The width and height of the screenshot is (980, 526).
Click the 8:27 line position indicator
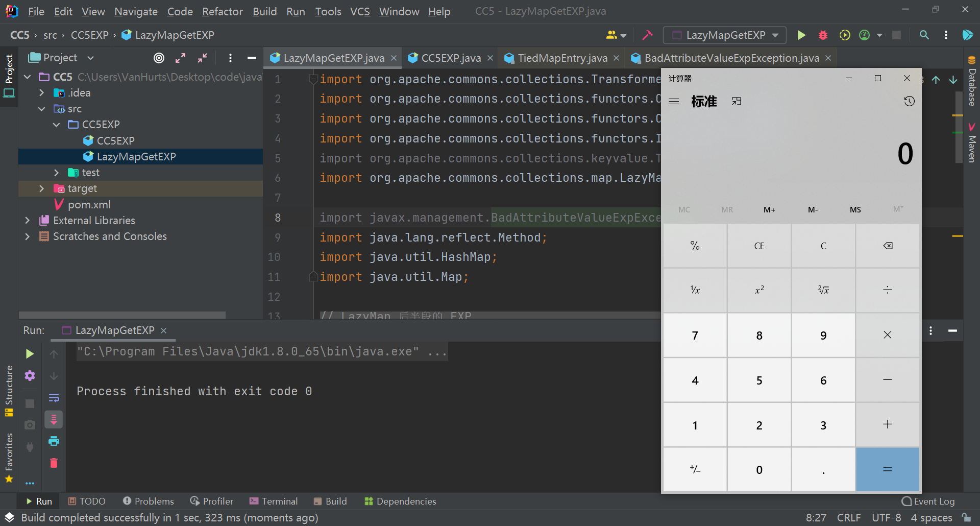click(x=816, y=517)
